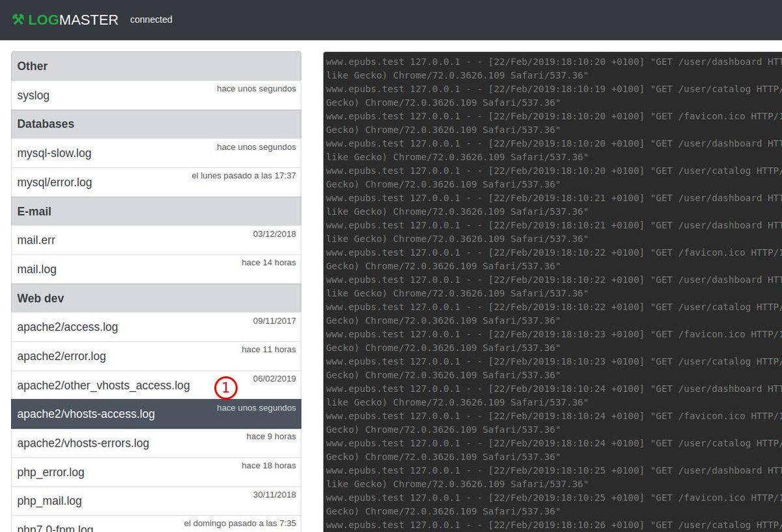Screen dimensions: 782x532
Task: Click the 03/12/2018 date on mail.err
Action: pos(274,234)
